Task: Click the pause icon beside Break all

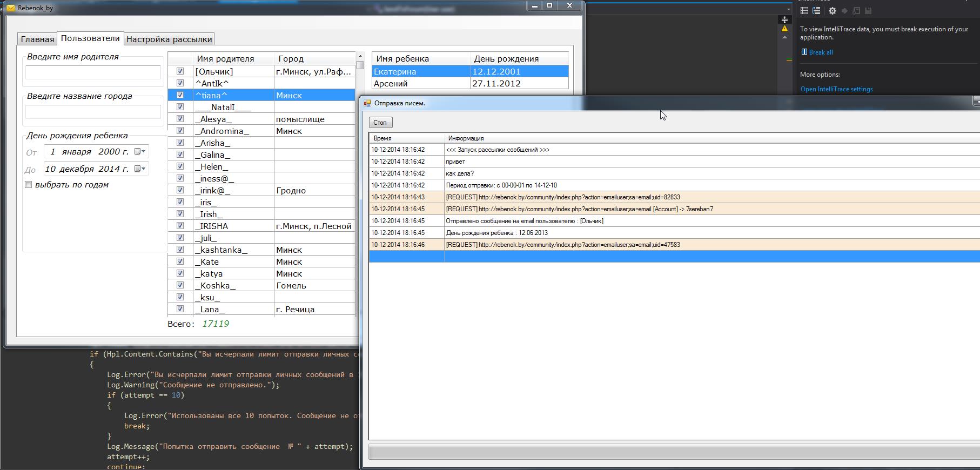Action: (804, 52)
